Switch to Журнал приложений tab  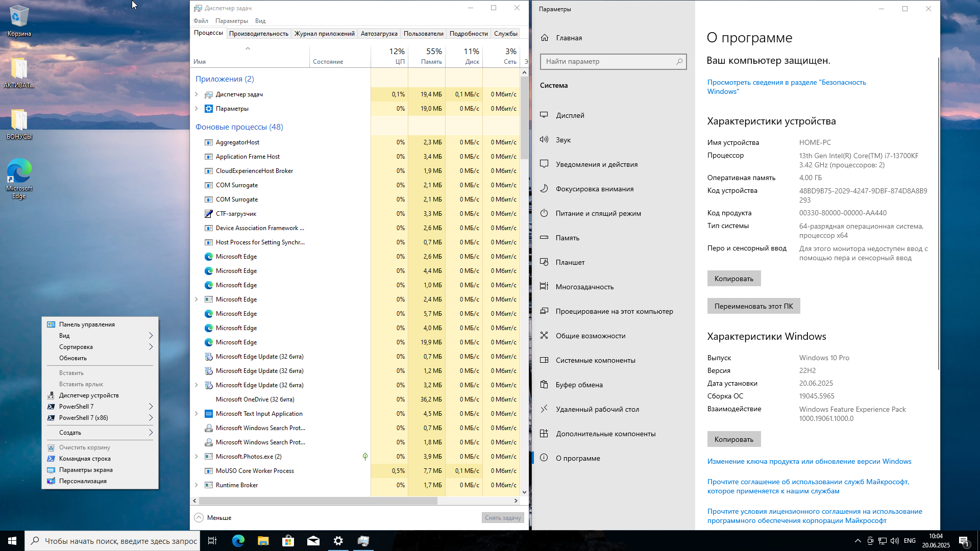(324, 34)
